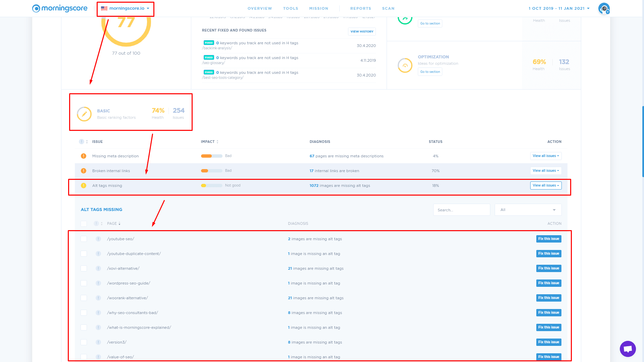Click the info icon in the /wordpress-seo-guide/ row
The width and height of the screenshot is (644, 362).
coord(98,283)
